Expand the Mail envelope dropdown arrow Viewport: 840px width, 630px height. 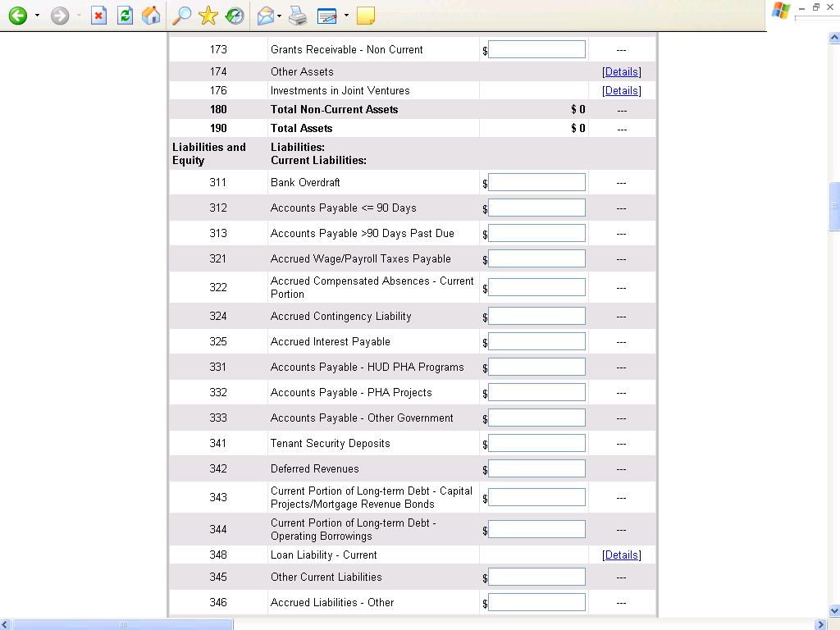pyautogui.click(x=280, y=16)
